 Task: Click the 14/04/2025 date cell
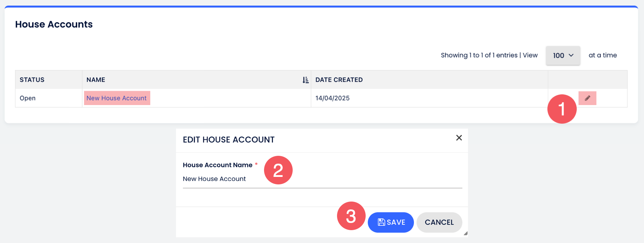click(x=332, y=98)
